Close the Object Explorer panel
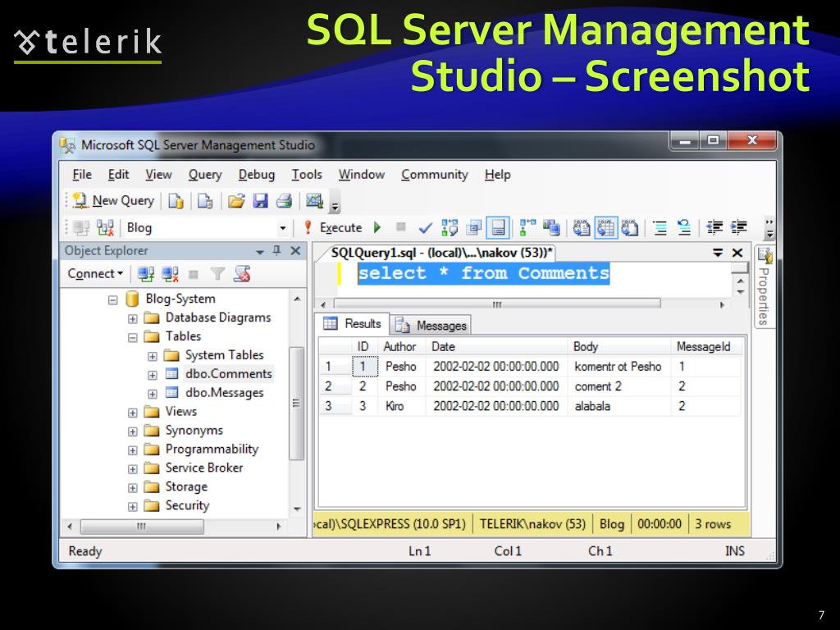The width and height of the screenshot is (840, 630). [295, 250]
